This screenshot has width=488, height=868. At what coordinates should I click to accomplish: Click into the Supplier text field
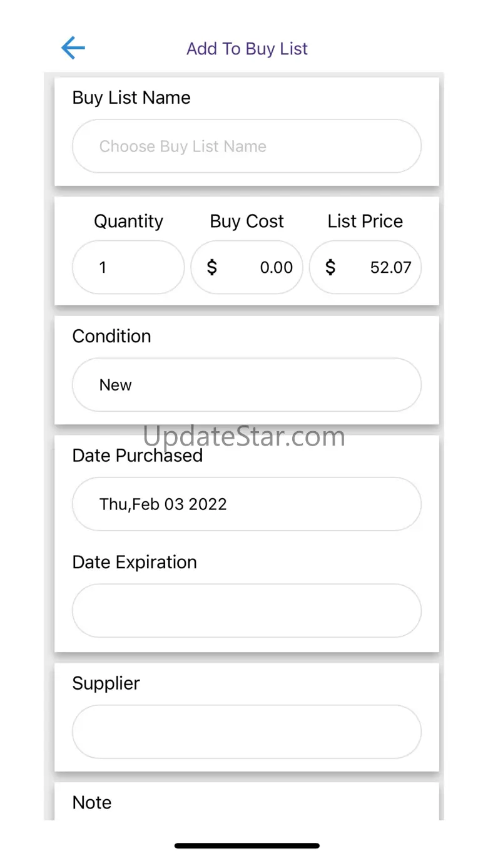pos(247,732)
